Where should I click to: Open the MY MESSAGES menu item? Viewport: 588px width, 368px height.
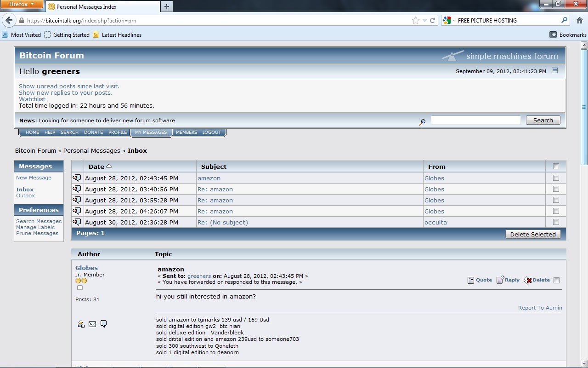pyautogui.click(x=151, y=132)
